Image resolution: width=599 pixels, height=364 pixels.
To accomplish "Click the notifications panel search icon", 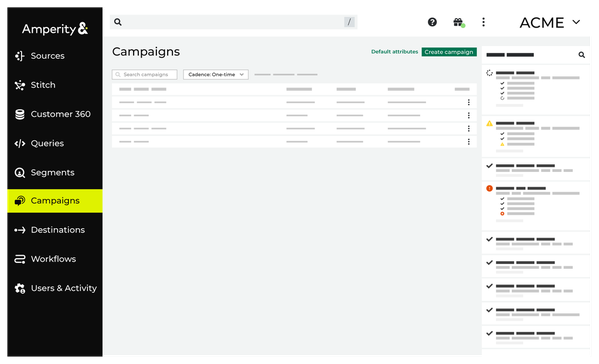I will click(581, 55).
